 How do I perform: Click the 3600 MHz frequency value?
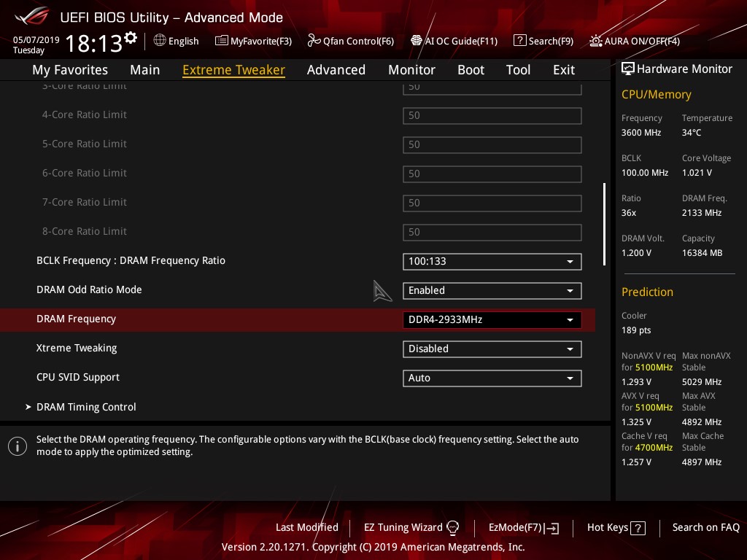[x=641, y=133]
